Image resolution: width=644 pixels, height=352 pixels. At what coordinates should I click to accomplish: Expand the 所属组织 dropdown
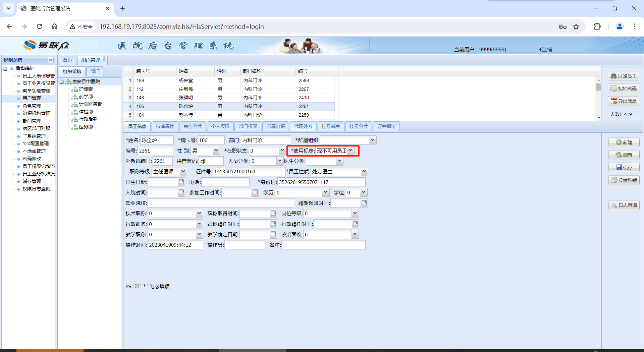point(372,140)
